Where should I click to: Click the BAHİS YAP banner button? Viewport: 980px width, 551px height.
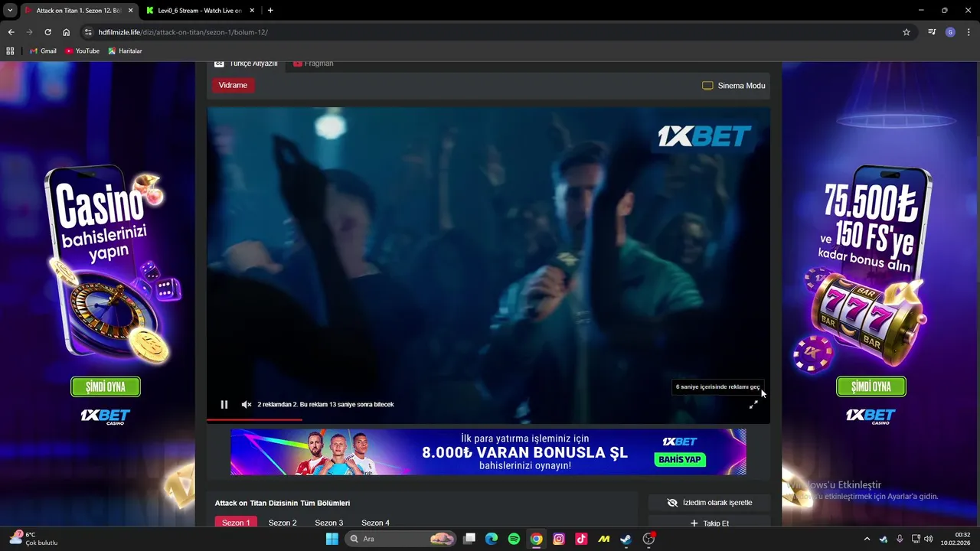click(x=680, y=459)
